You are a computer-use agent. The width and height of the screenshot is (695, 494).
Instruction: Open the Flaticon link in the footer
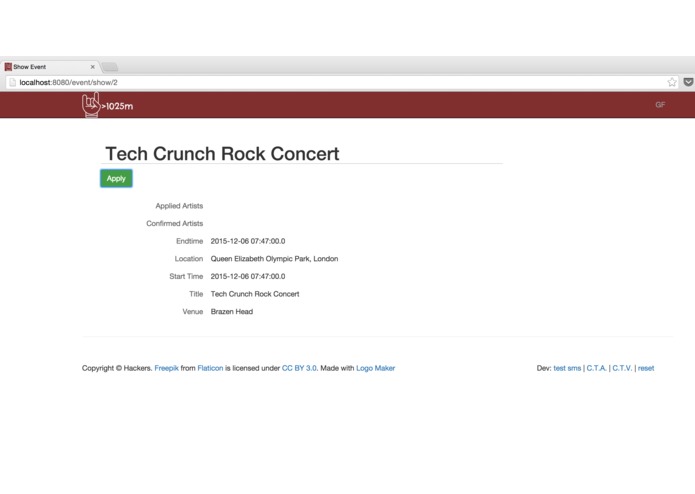tap(210, 368)
